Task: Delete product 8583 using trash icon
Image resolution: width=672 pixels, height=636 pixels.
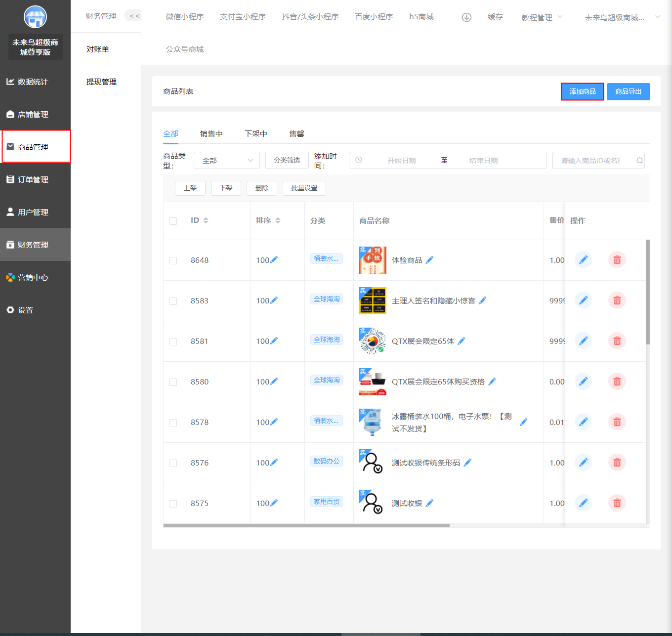Action: coord(617,300)
